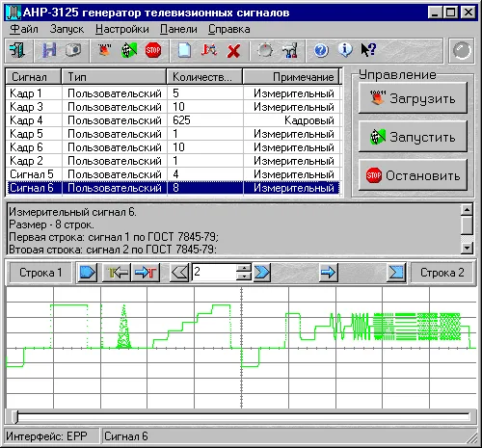Sort by the Сигнал column header
This screenshot has height=448, width=482.
point(34,77)
